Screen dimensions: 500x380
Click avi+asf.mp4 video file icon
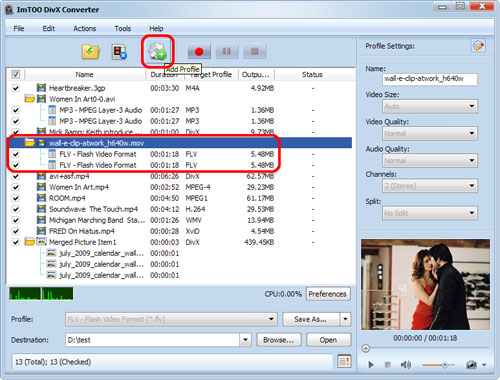pos(41,176)
